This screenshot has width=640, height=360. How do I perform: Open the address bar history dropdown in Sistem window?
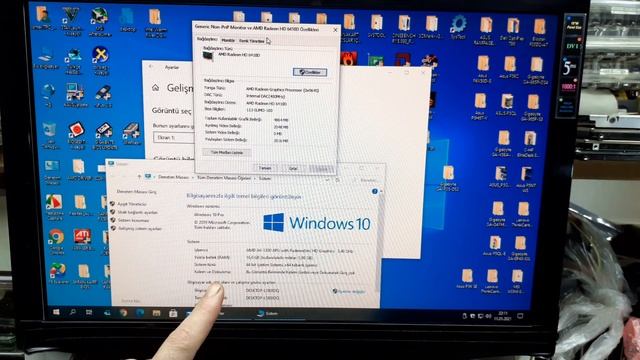point(327,180)
